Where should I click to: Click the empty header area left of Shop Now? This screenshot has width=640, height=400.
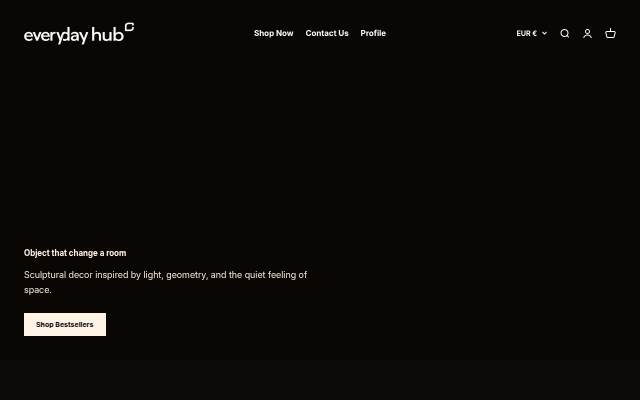tap(194, 33)
